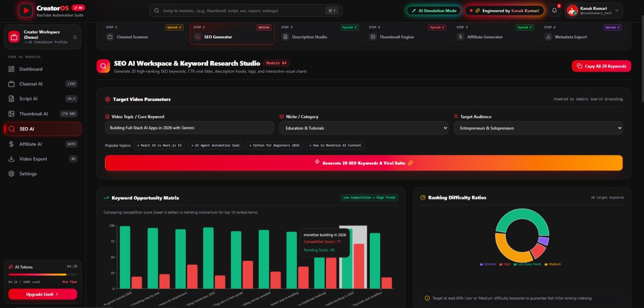Expand the Target Audience dropdown

[538, 128]
